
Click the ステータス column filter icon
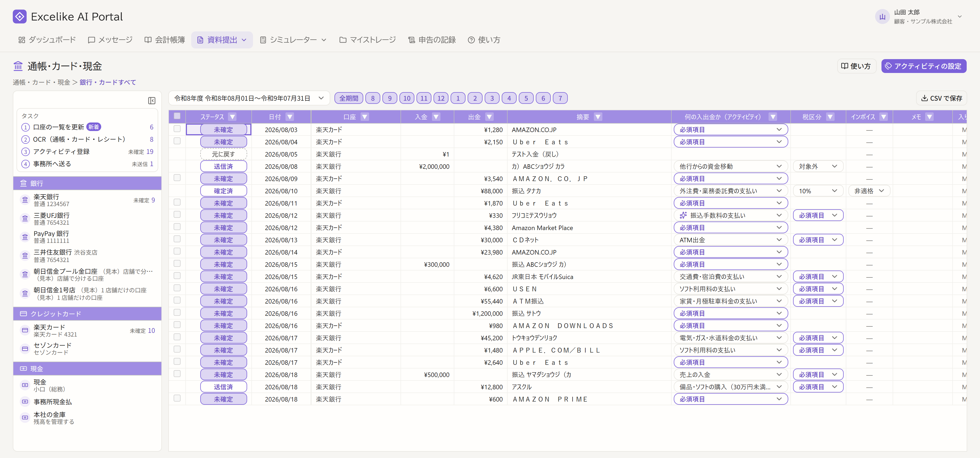(232, 117)
